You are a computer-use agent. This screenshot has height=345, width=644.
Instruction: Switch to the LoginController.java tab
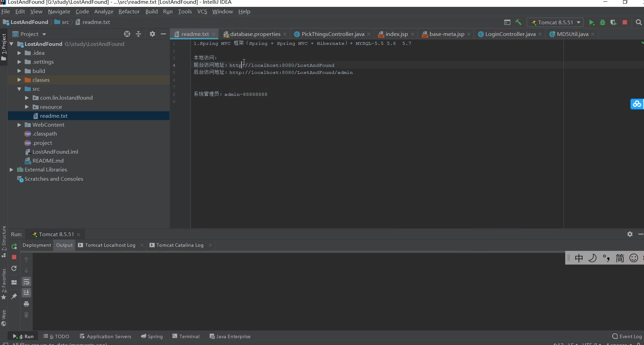[510, 34]
